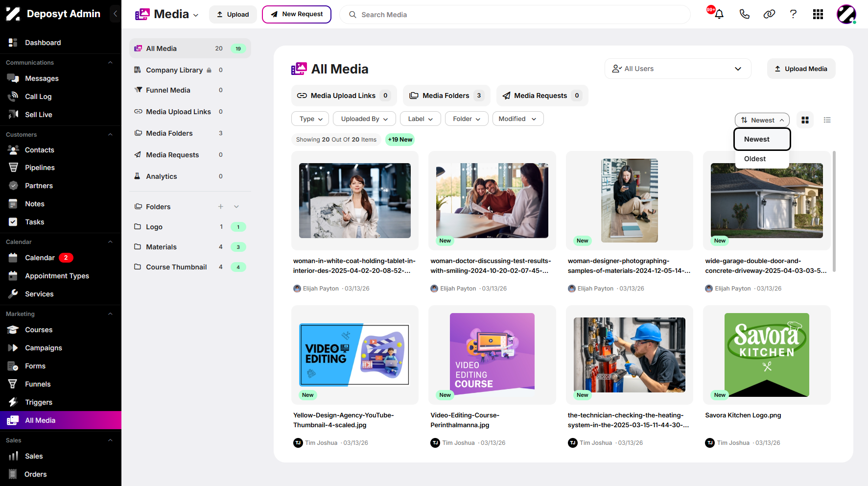Click the +19 New badge
This screenshot has width=868, height=486.
[400, 140]
